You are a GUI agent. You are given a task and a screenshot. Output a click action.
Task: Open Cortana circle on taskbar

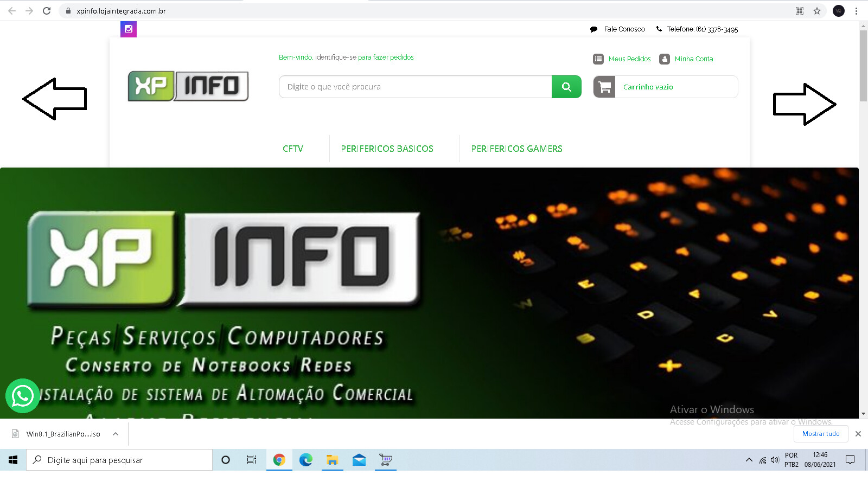(x=226, y=460)
